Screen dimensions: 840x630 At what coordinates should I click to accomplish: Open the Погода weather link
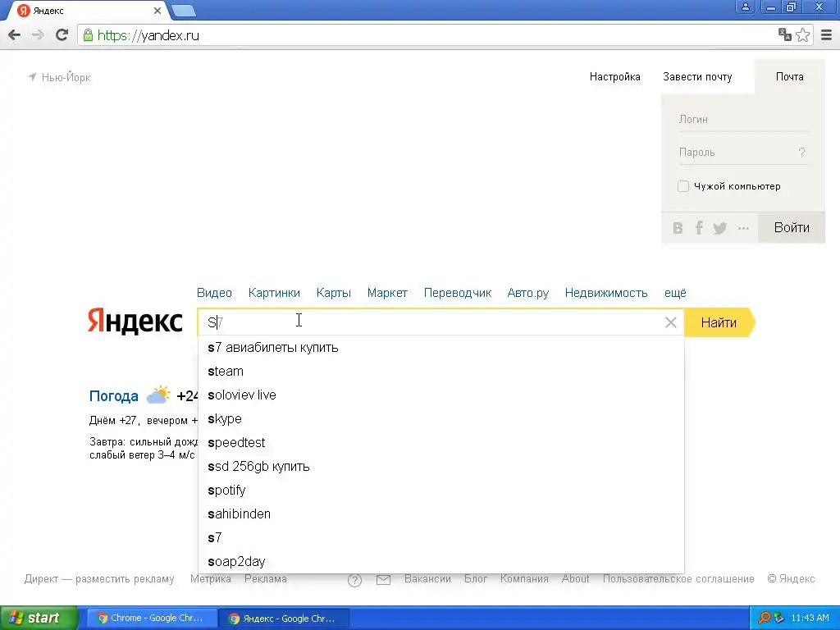click(x=113, y=396)
